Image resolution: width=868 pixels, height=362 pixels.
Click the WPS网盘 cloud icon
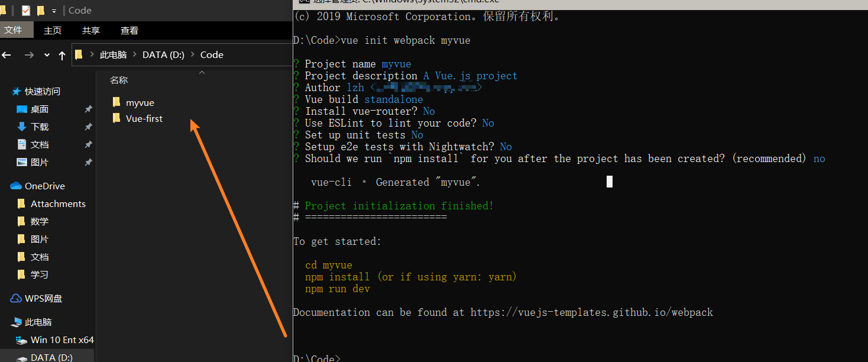tap(16, 298)
